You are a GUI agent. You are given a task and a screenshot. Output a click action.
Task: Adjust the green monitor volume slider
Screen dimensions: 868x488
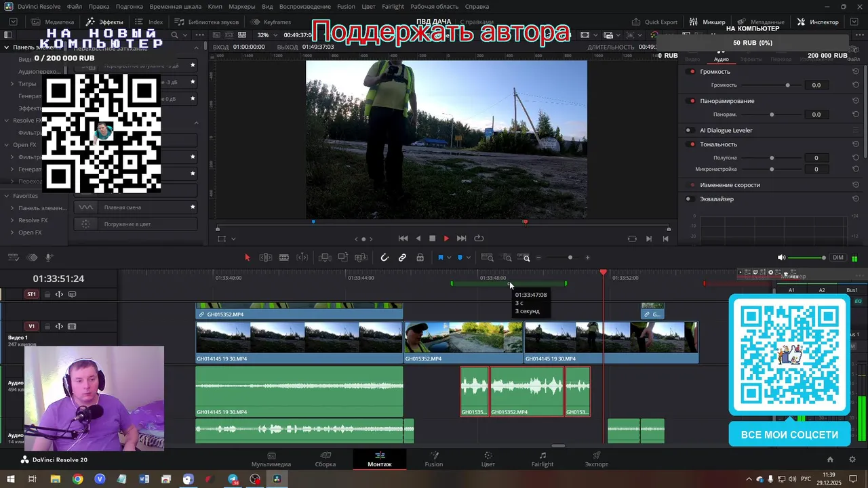point(807,258)
